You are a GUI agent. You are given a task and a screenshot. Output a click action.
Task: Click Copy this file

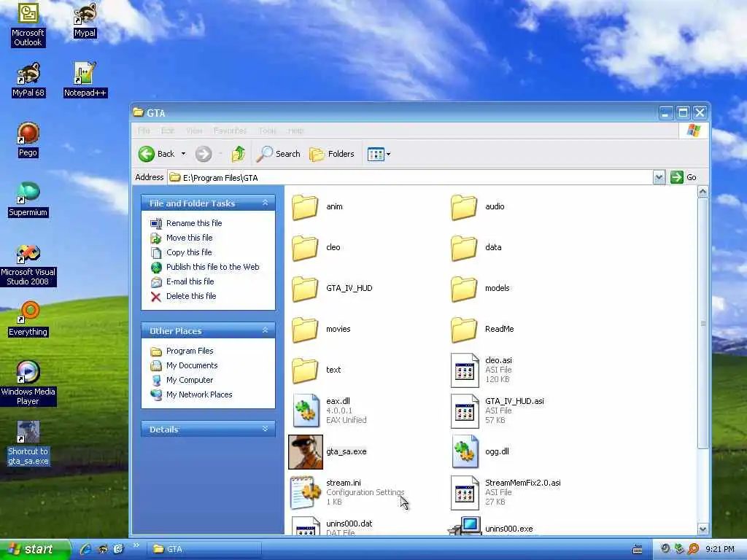click(x=189, y=252)
